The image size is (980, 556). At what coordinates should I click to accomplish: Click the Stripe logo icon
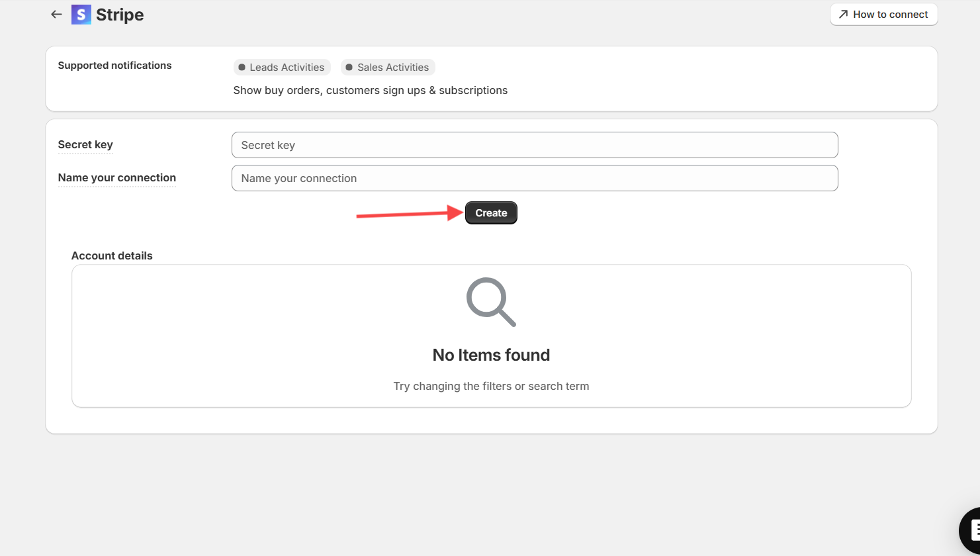point(81,15)
